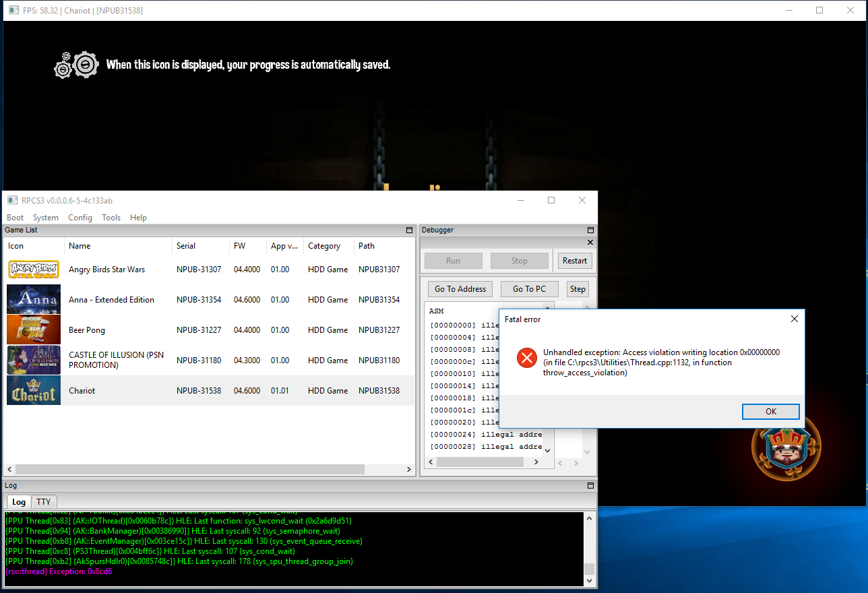Open the Boot menu
Image resolution: width=868 pixels, height=593 pixels.
pos(15,218)
